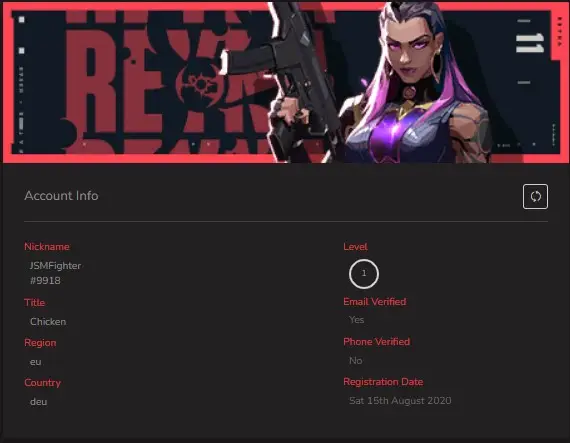Image resolution: width=570 pixels, height=443 pixels.
Task: Click the Account Info heading
Action: (x=61, y=196)
